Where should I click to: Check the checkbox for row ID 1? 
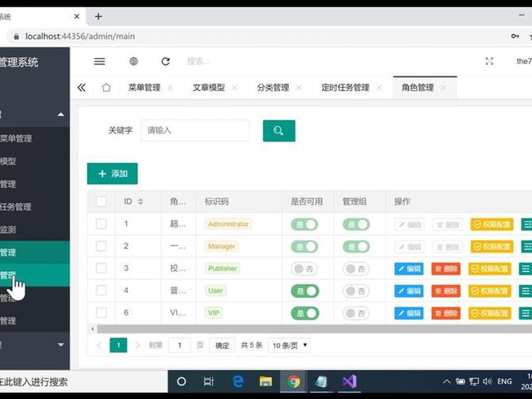101,224
